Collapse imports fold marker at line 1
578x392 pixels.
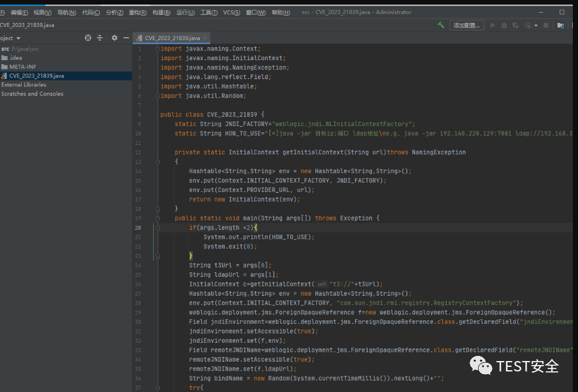tap(158, 49)
